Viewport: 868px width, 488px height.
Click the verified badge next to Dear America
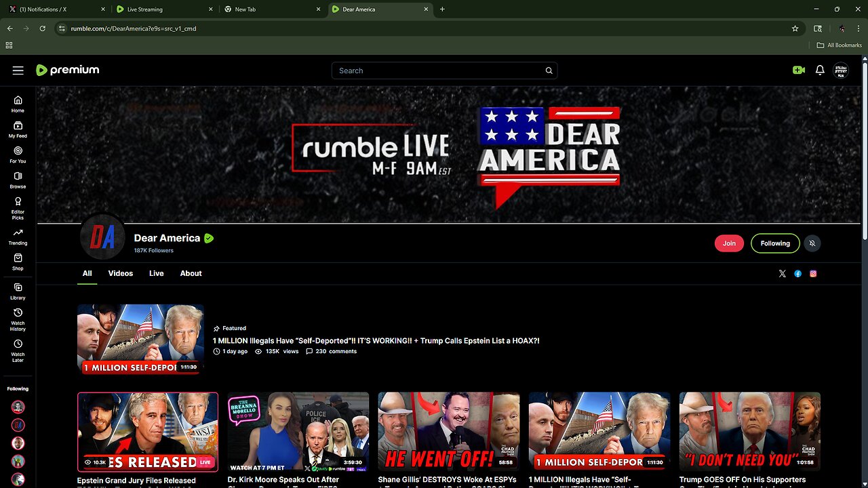(209, 238)
